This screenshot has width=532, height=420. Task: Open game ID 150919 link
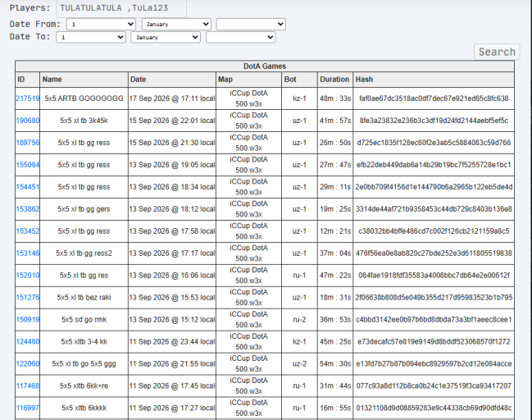[28, 319]
